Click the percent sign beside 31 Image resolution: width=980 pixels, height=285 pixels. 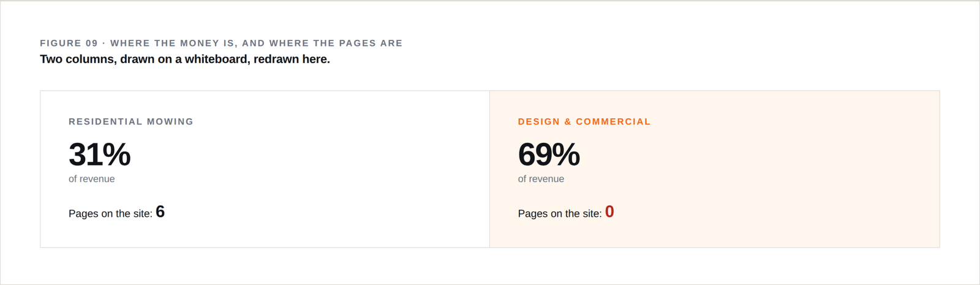[117, 154]
